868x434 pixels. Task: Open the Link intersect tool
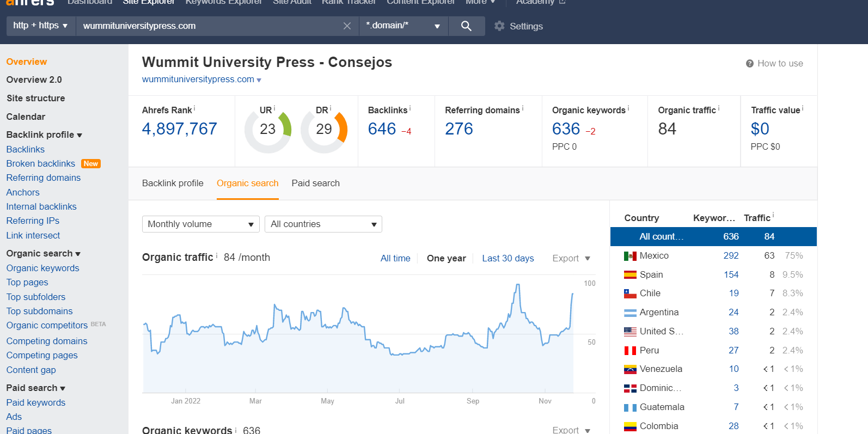click(x=33, y=235)
